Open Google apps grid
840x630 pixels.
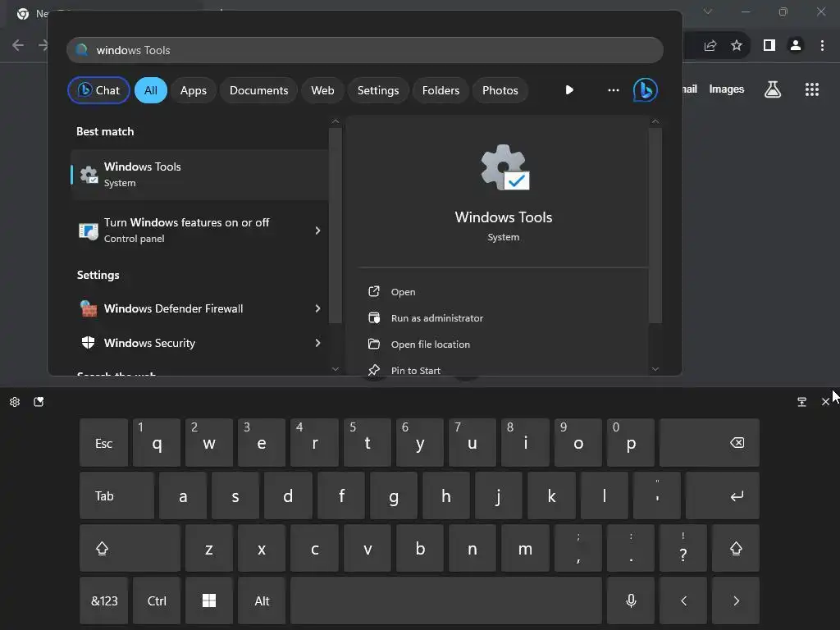coord(812,89)
